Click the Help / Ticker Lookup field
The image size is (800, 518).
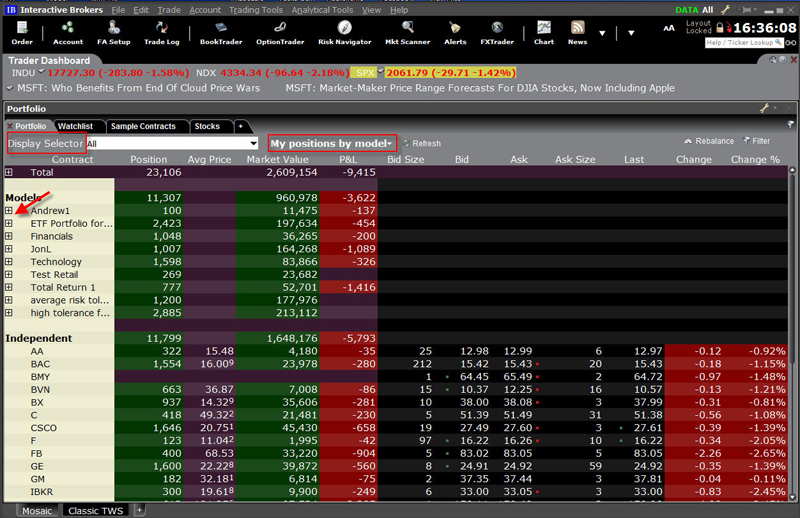click(x=744, y=42)
